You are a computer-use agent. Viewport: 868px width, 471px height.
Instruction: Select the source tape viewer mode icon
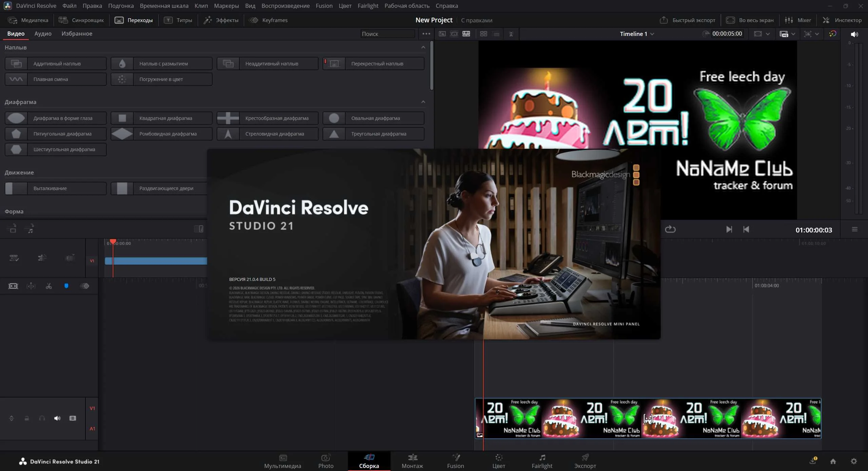pos(454,34)
